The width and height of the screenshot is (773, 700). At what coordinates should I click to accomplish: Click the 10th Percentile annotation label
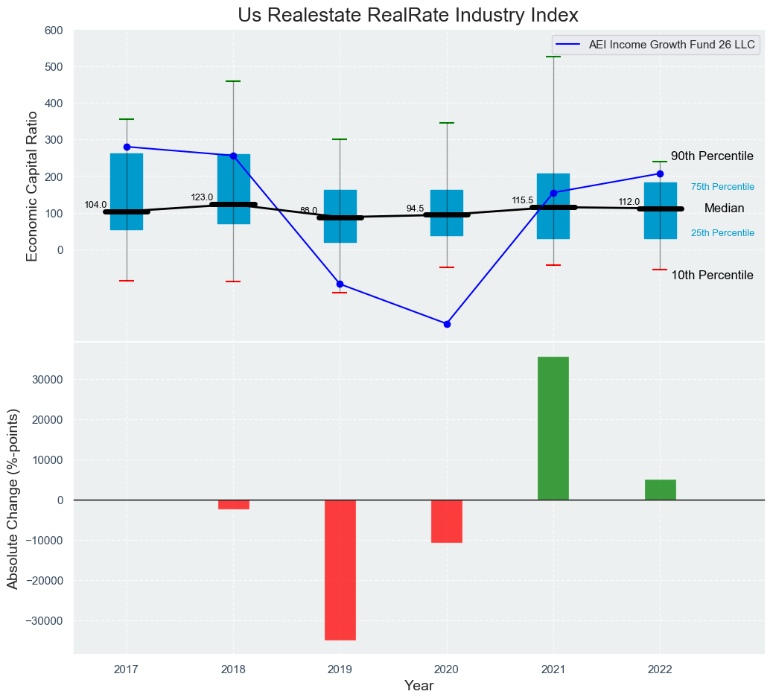[x=712, y=276]
